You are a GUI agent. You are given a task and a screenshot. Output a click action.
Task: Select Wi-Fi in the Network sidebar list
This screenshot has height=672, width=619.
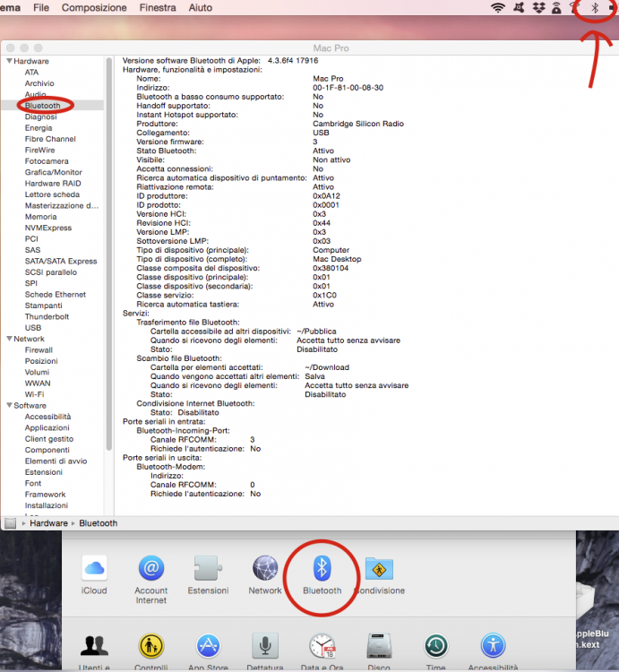pyautogui.click(x=34, y=394)
